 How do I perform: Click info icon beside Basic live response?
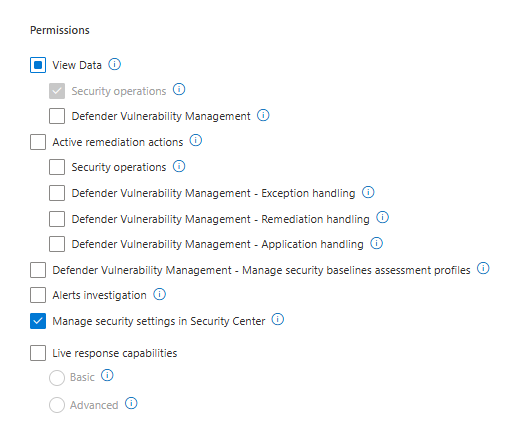(x=107, y=375)
